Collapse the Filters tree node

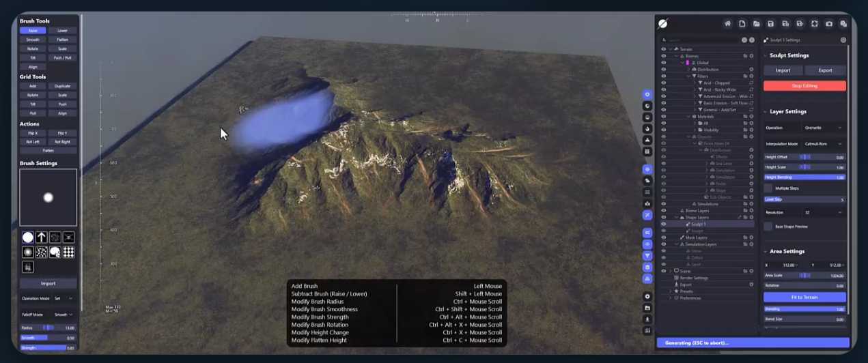(690, 76)
